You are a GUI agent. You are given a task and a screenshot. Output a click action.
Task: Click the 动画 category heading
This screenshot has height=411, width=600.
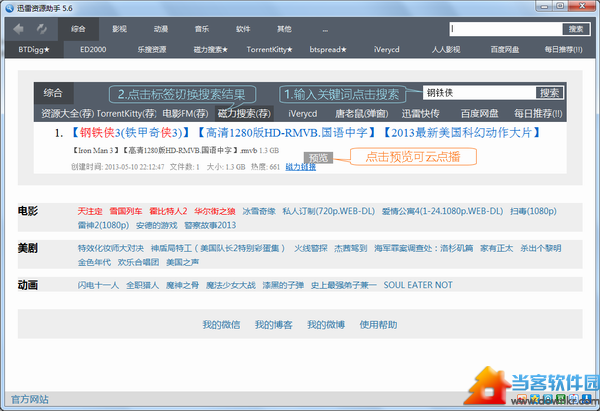pyautogui.click(x=28, y=285)
